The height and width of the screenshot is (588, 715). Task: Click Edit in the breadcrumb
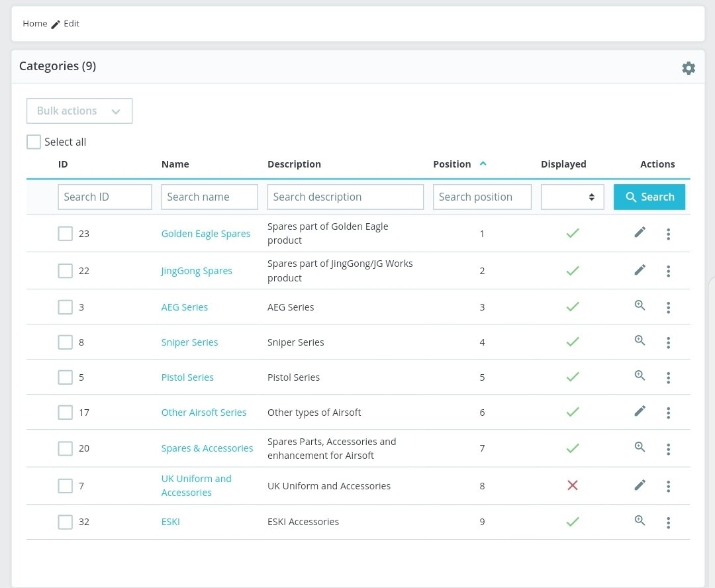coord(71,23)
